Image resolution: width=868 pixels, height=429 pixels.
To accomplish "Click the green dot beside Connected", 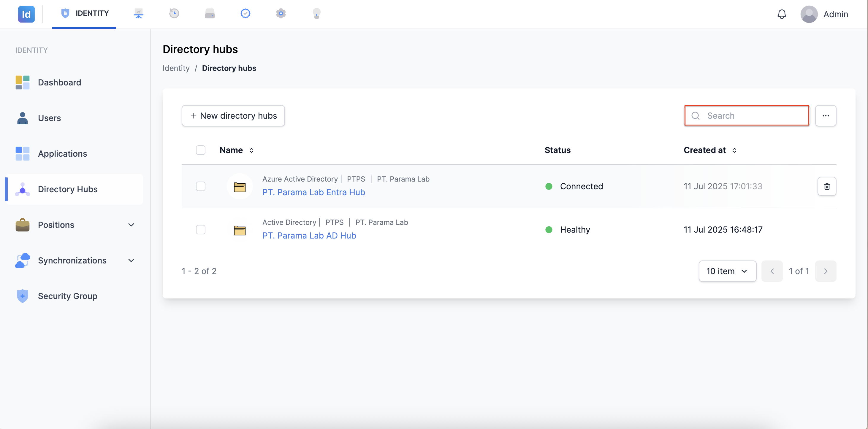I will click(x=549, y=186).
